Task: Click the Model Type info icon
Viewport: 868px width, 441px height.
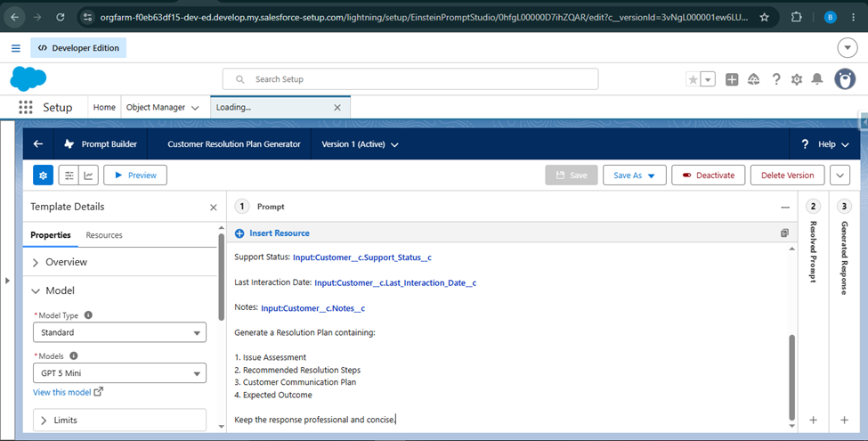Action: click(x=88, y=314)
